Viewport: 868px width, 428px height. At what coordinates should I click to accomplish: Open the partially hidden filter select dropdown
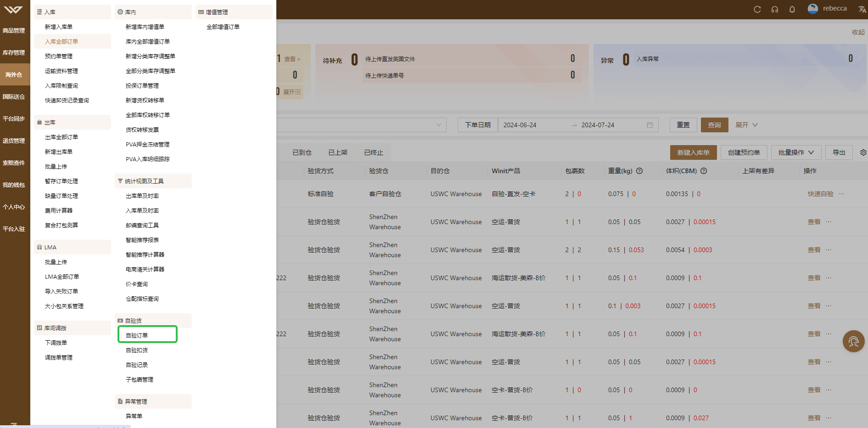361,125
